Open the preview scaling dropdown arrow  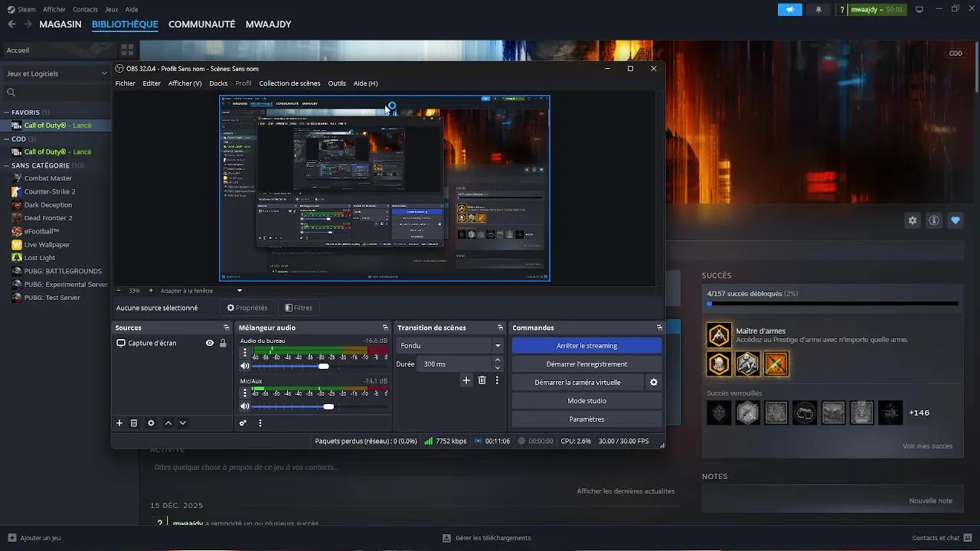(x=240, y=291)
